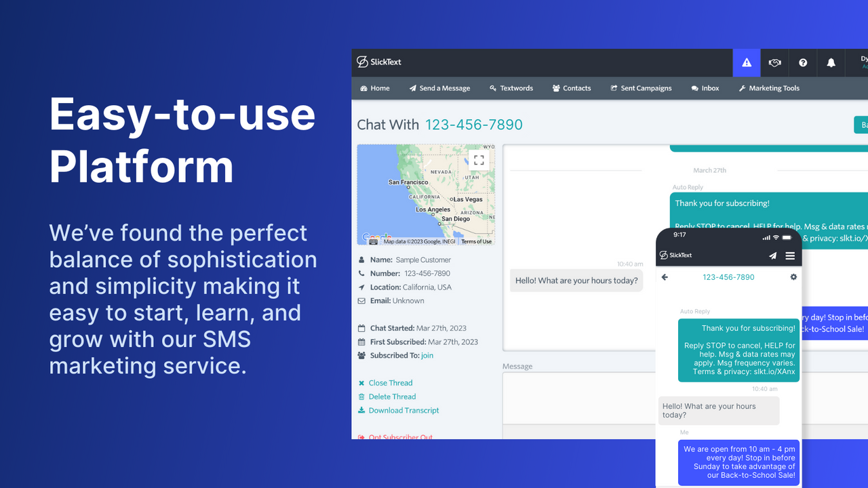Open the mobile hamburger menu
The image size is (868, 488).
[790, 256]
